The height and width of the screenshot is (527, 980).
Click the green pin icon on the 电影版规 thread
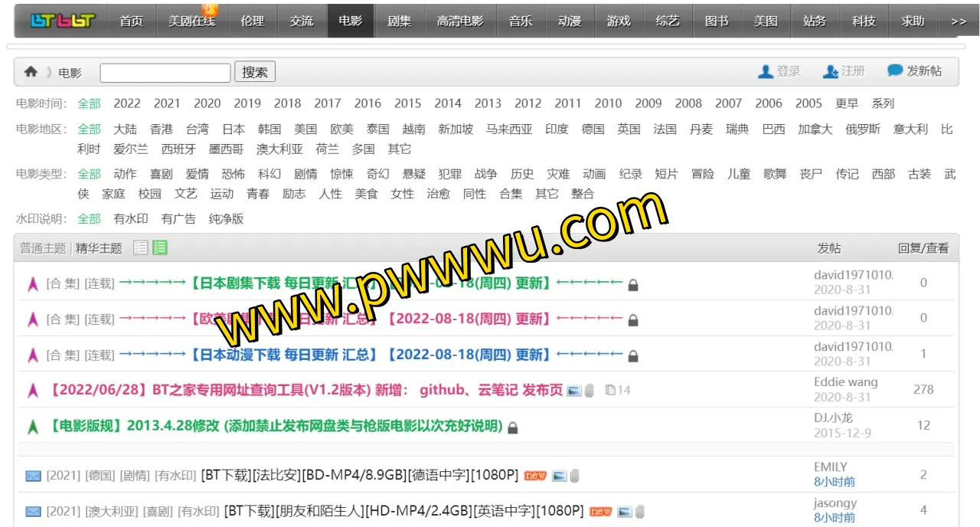[x=33, y=427]
